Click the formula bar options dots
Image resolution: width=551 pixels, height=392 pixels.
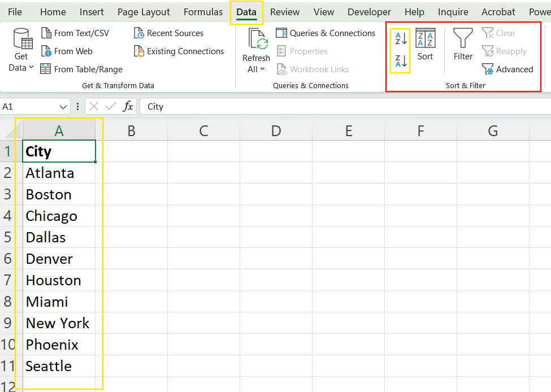click(77, 106)
